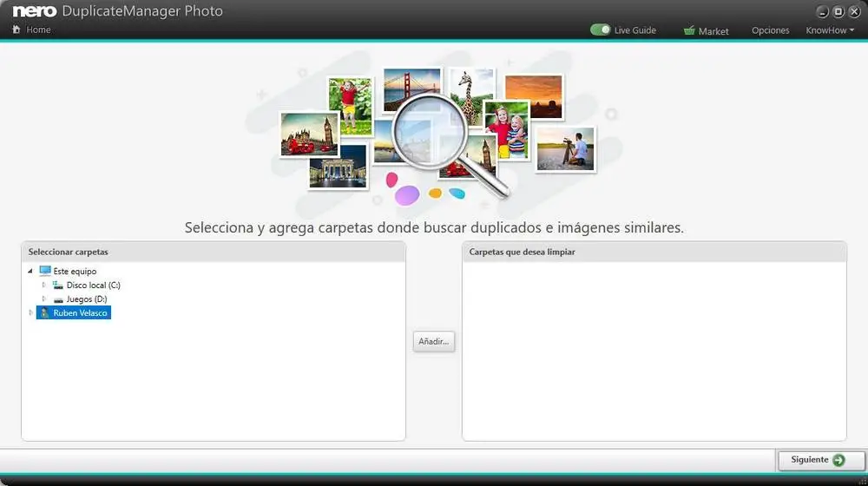
Task: Click inside Carpetas que desea limpiar list
Action: [654, 351]
